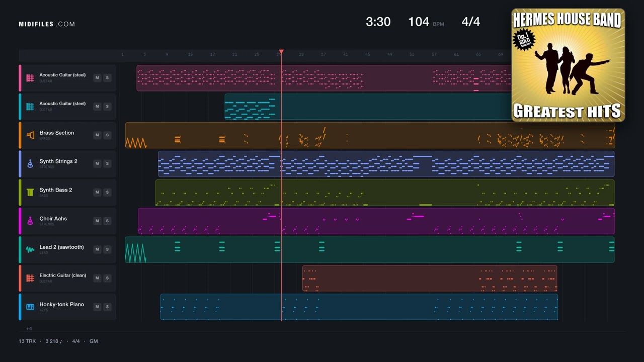Click the 104 BPM tempo display

(x=426, y=22)
